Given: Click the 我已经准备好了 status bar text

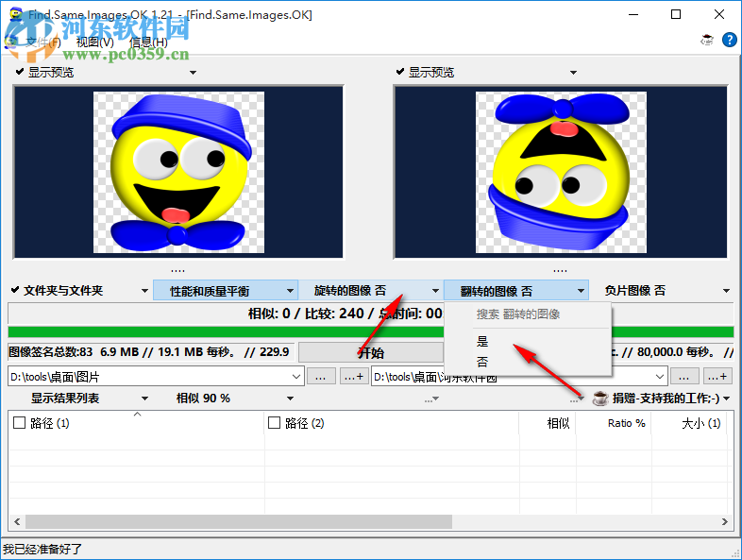Looking at the screenshot, I should click(x=42, y=549).
